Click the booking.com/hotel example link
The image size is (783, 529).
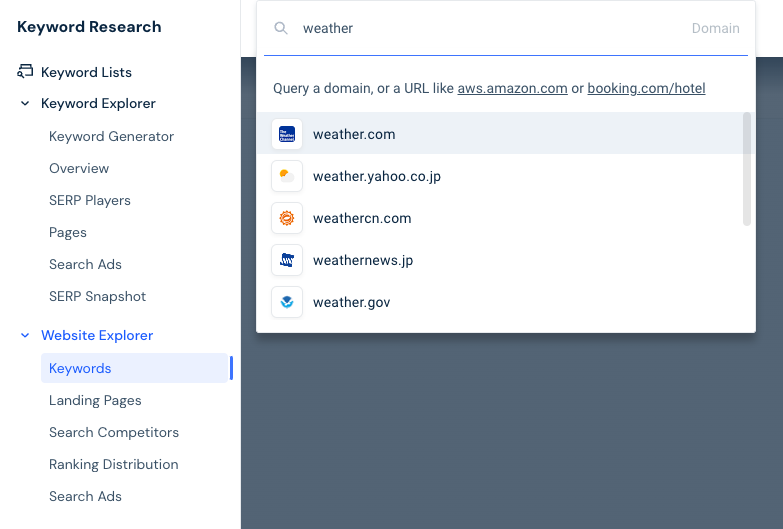[646, 88]
